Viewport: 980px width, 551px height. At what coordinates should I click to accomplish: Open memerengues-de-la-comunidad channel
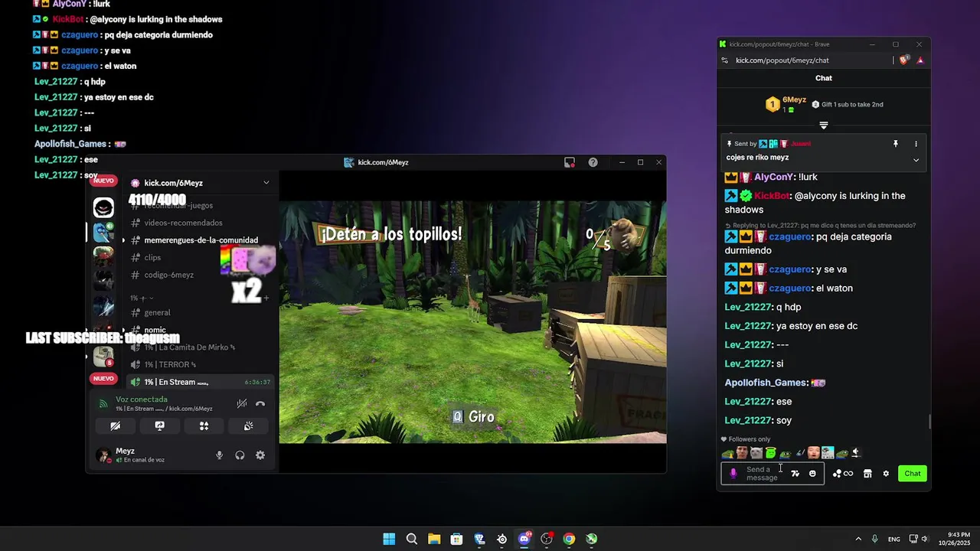(x=201, y=240)
